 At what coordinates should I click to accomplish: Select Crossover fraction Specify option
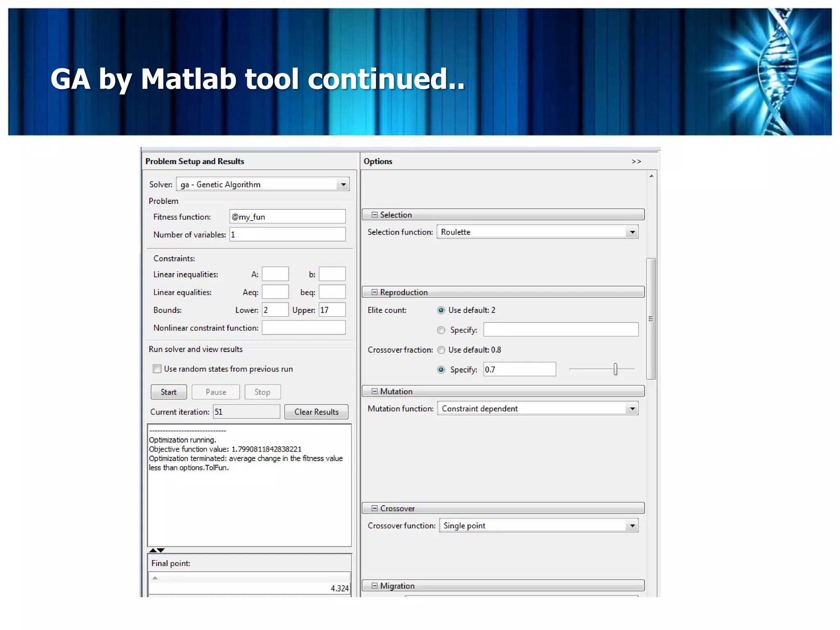coord(441,370)
